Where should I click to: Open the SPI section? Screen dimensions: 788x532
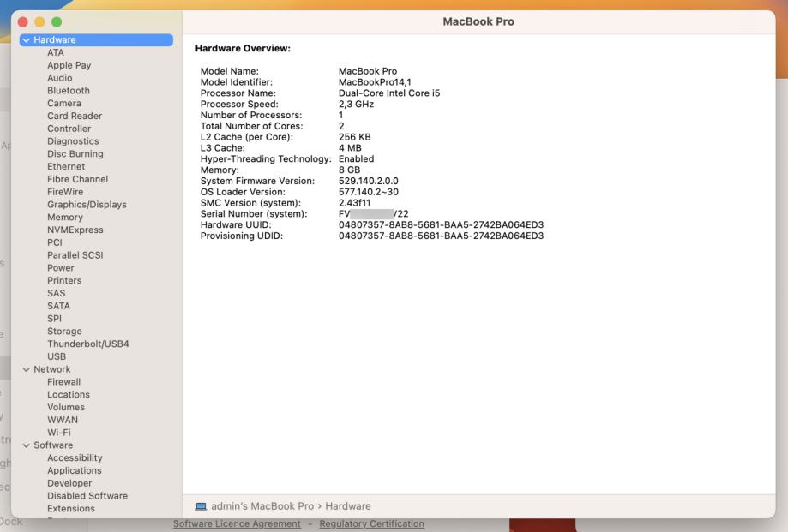(54, 319)
